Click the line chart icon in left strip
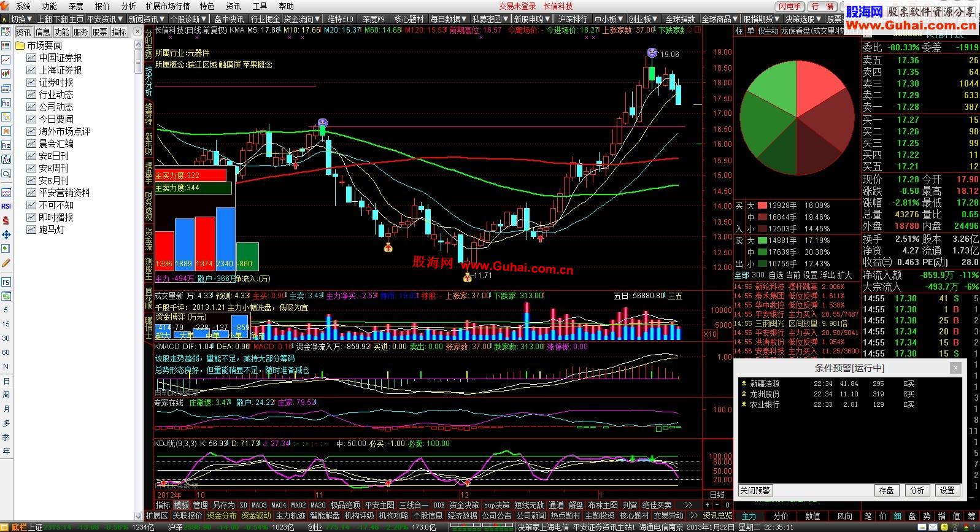The image size is (980, 532). [6, 60]
